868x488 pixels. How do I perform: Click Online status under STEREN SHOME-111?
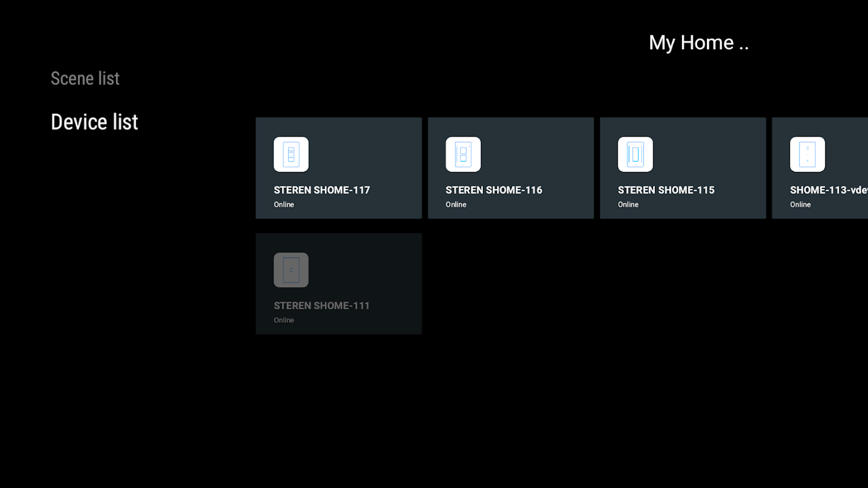[x=284, y=320]
